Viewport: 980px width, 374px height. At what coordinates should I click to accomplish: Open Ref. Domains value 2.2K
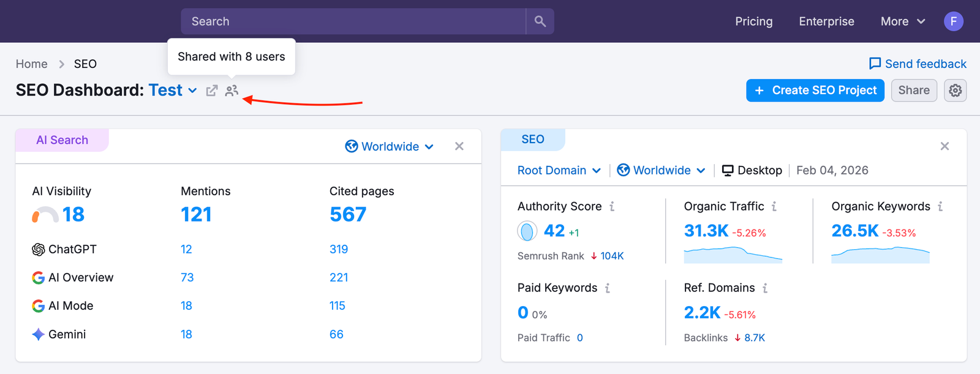[702, 313]
